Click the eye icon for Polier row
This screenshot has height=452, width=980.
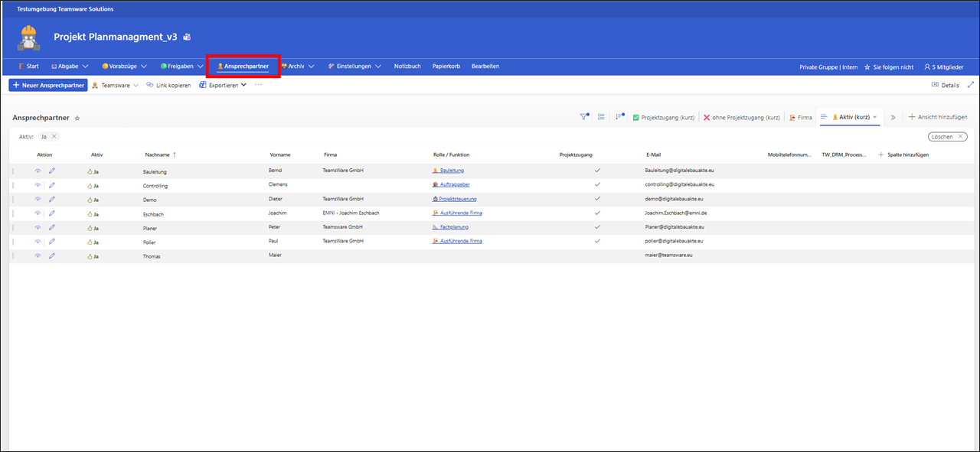click(x=38, y=242)
